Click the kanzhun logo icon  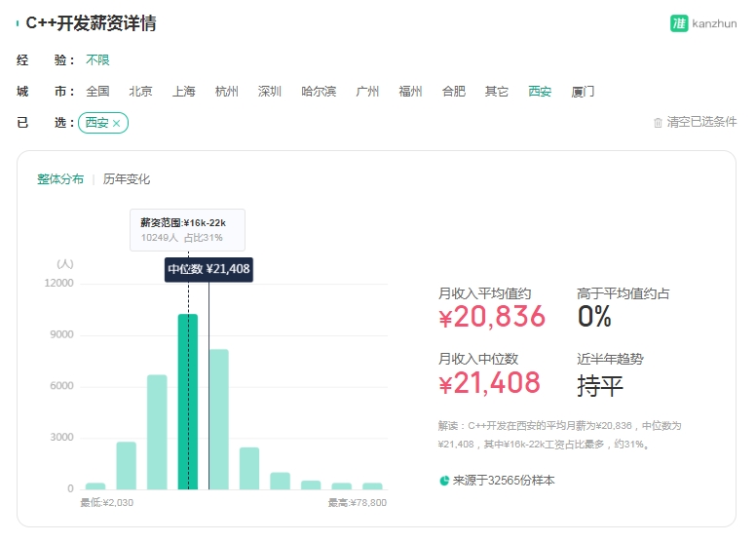coord(679,23)
